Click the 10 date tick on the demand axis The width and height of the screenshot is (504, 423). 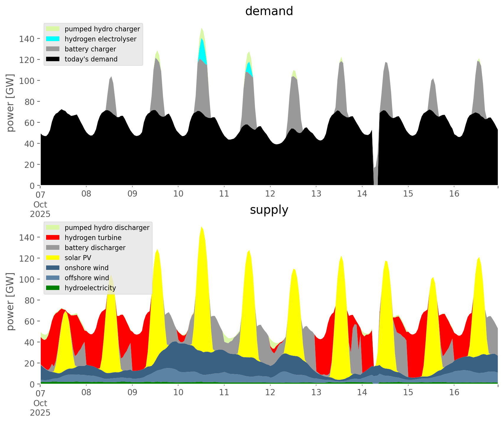tap(178, 194)
